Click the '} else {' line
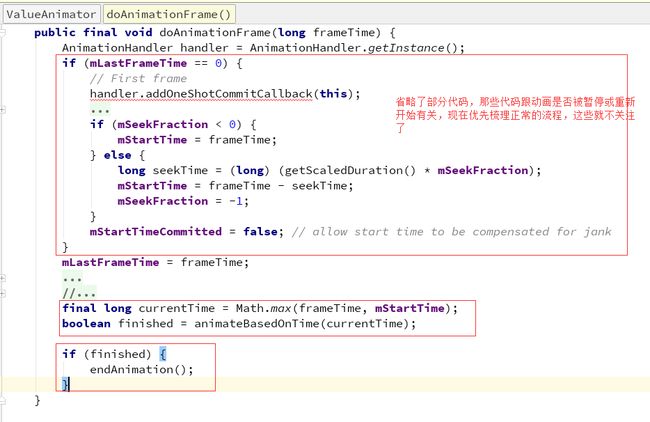 [118, 155]
